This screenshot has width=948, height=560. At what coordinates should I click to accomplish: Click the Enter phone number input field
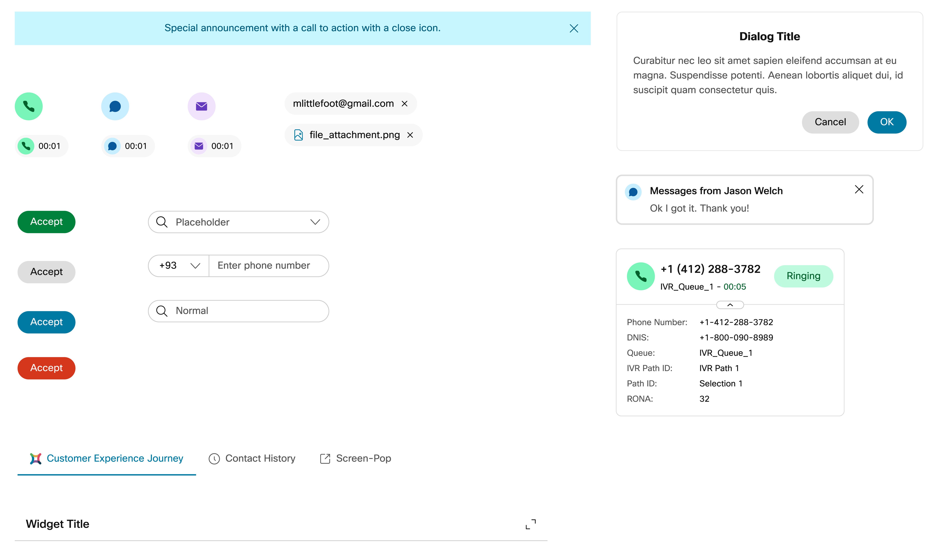[268, 266]
